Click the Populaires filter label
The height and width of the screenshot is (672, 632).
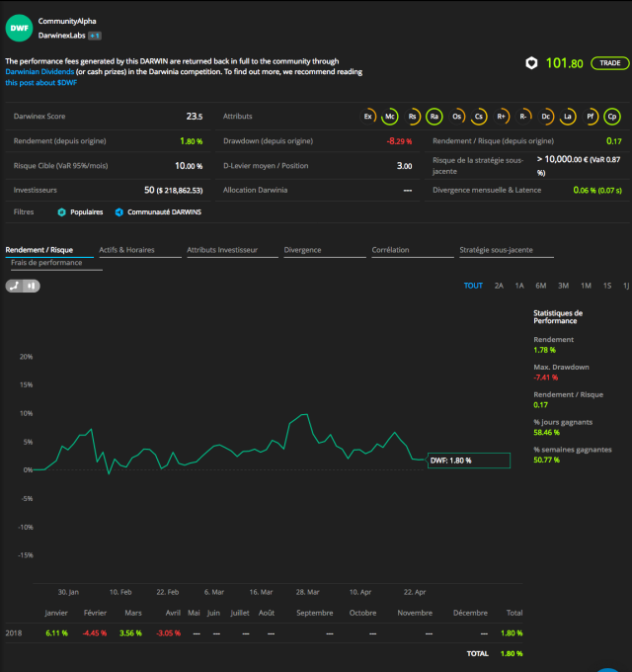pyautogui.click(x=87, y=212)
